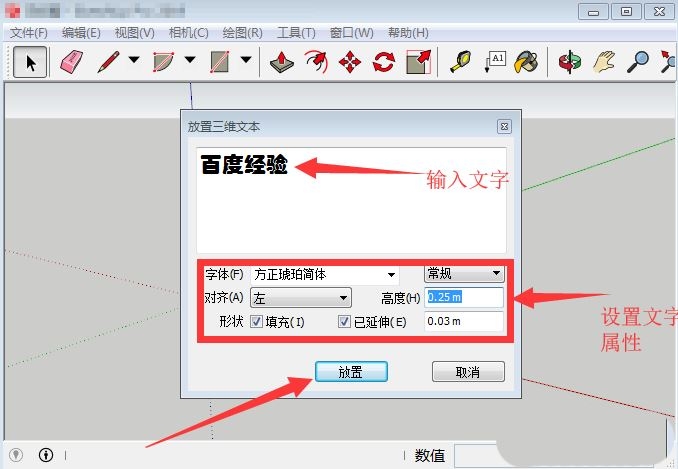Screen dimensions: 678x469
Task: Choose the Paint Bucket tool
Action: tap(526, 62)
